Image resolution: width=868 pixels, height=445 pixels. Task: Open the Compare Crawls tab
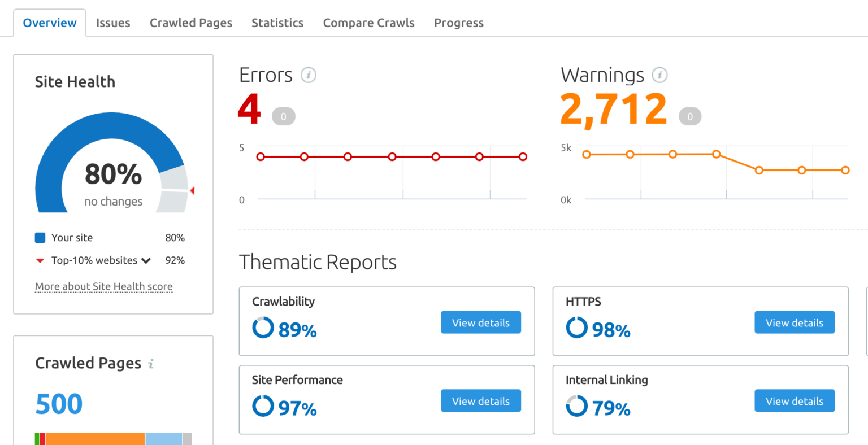pyautogui.click(x=368, y=23)
